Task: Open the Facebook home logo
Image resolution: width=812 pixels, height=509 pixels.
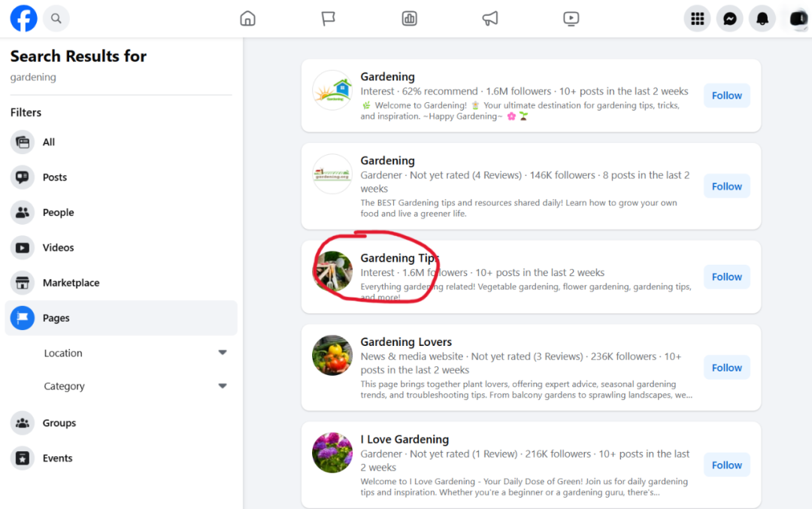Action: coord(23,18)
